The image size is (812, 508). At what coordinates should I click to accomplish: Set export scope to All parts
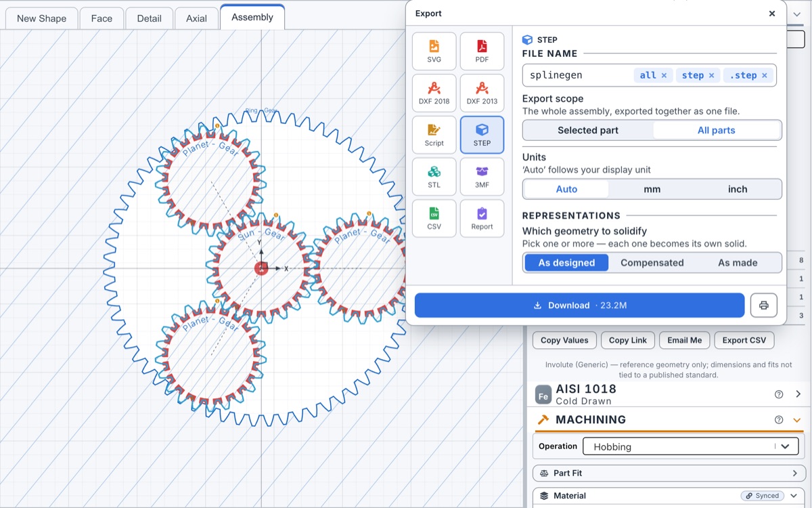coord(717,130)
